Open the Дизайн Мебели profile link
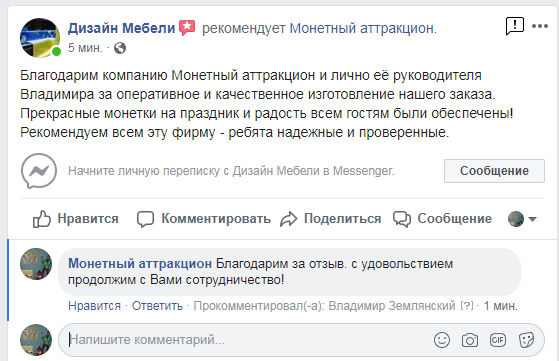 click(122, 28)
